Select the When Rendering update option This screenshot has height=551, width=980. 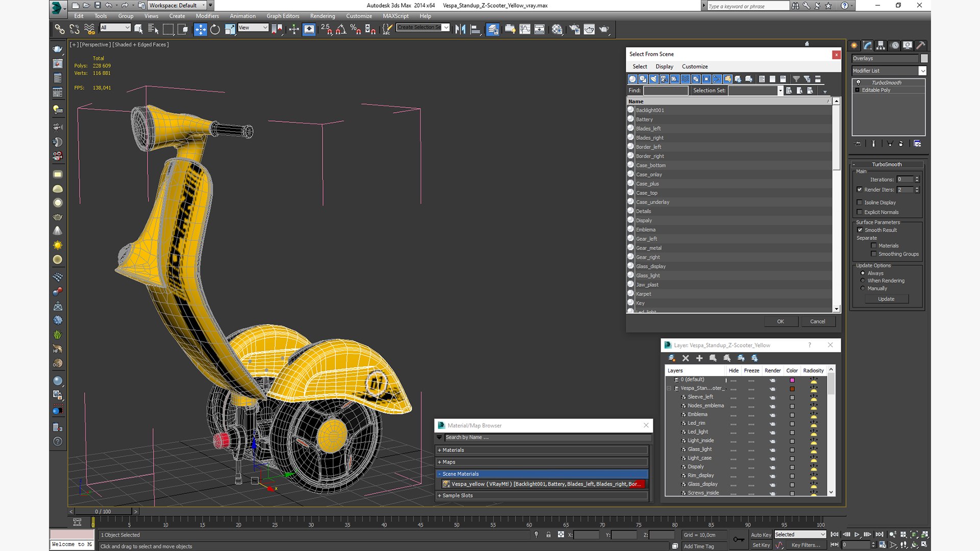(863, 281)
